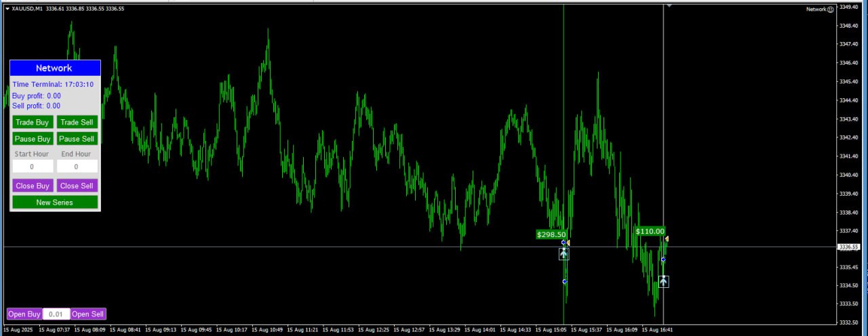Start a New Series

pyautogui.click(x=55, y=202)
